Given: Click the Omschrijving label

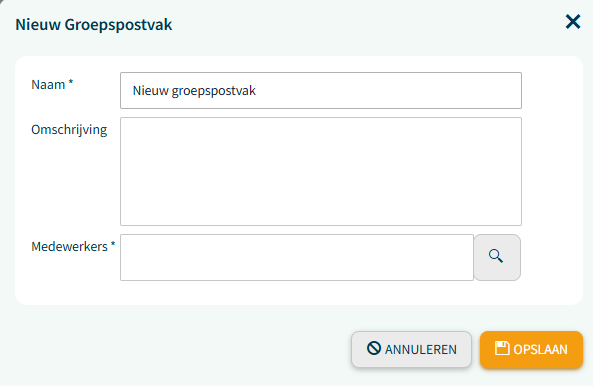Looking at the screenshot, I should tap(69, 130).
